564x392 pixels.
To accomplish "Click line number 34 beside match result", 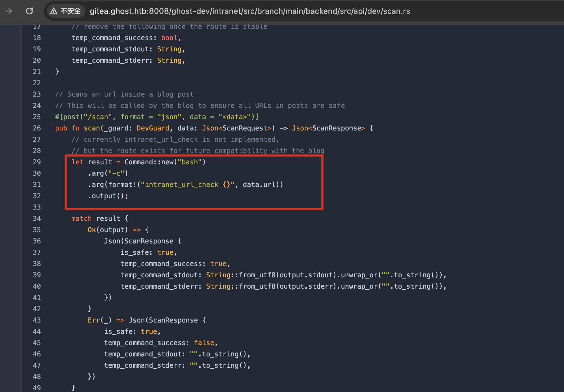I will coord(37,219).
